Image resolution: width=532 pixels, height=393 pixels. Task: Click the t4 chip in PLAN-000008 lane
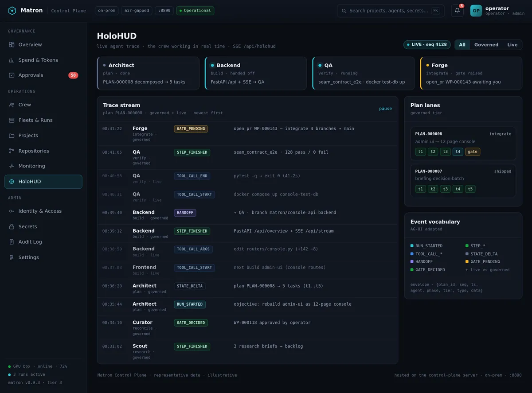(x=458, y=152)
